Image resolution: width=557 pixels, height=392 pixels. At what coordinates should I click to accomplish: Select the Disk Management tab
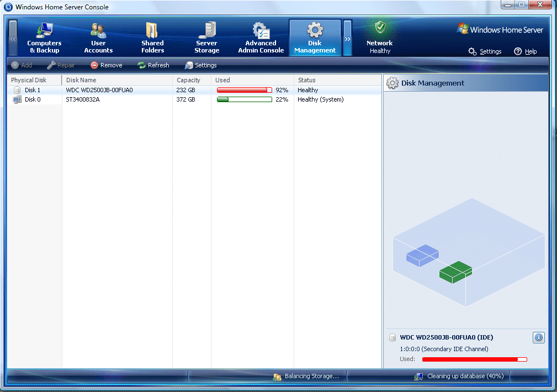point(315,38)
